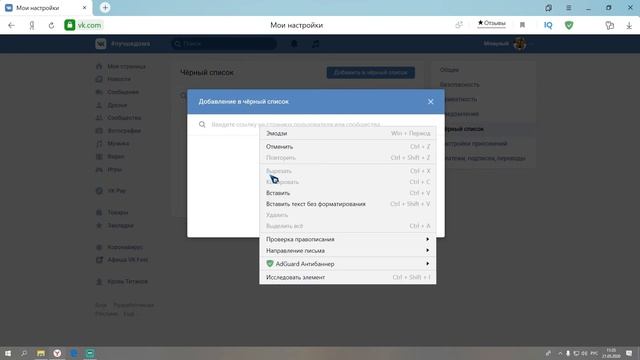
Task: Click the bookmark icon in address bar
Action: 522,25
